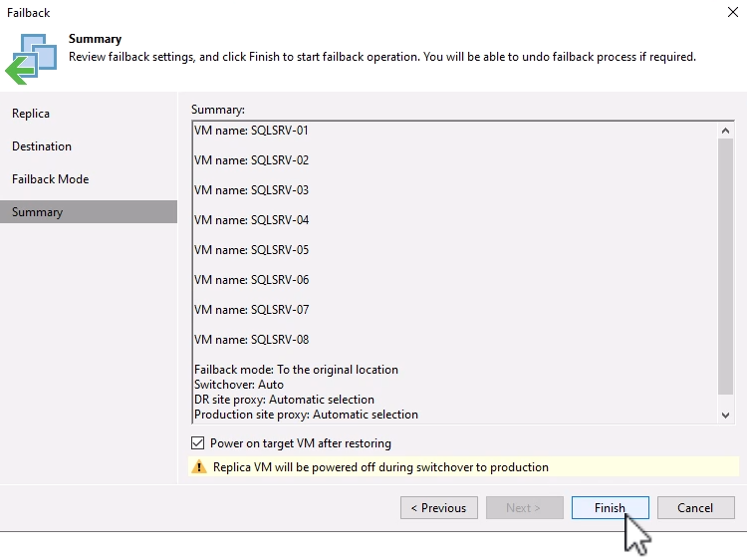Click the Production site proxy line
This screenshot has height=560, width=747.
306,415
